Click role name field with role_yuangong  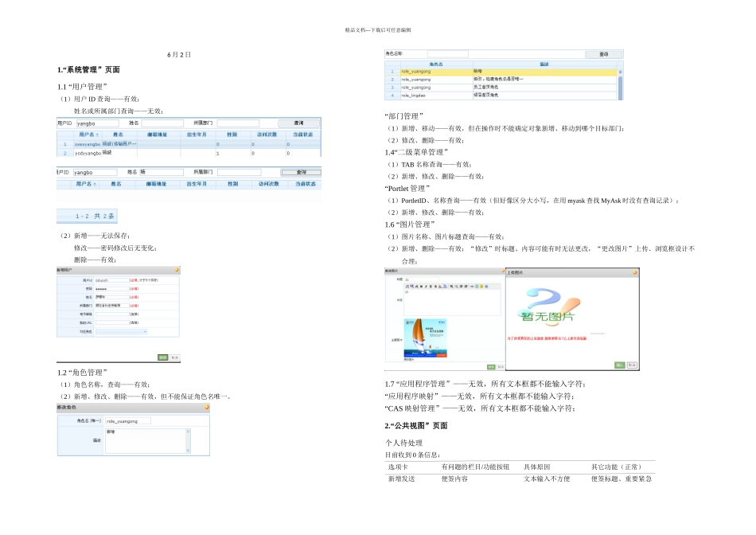tap(128, 420)
